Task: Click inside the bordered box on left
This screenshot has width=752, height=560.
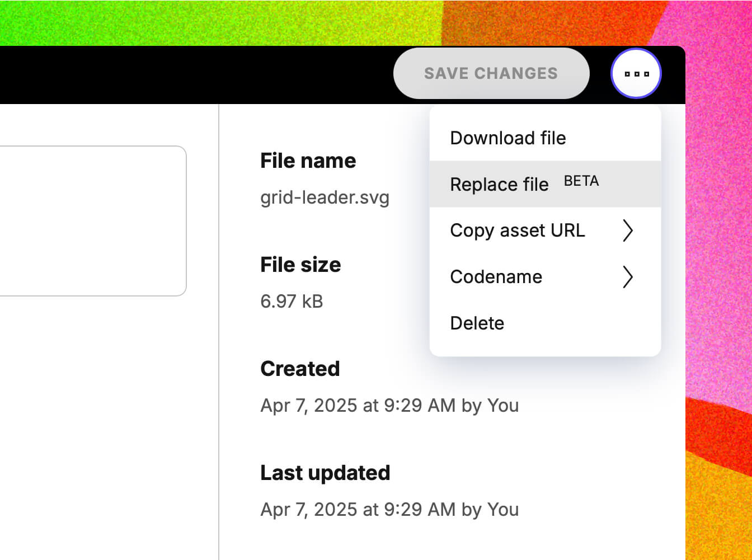Action: pyautogui.click(x=90, y=221)
